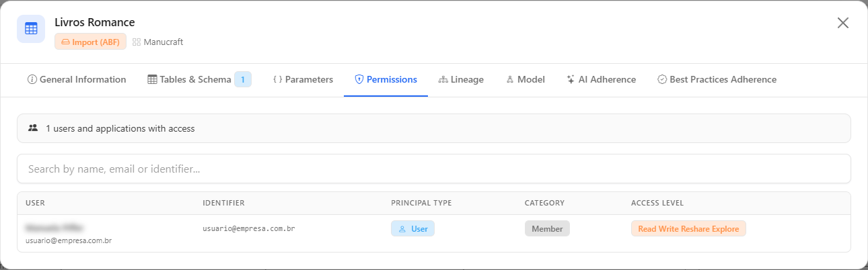This screenshot has width=868, height=270.
Task: Click the grid icon beside Manucraft
Action: (x=137, y=42)
